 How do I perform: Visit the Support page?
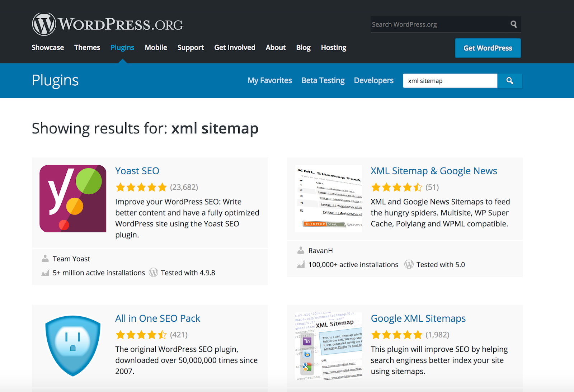pos(190,48)
